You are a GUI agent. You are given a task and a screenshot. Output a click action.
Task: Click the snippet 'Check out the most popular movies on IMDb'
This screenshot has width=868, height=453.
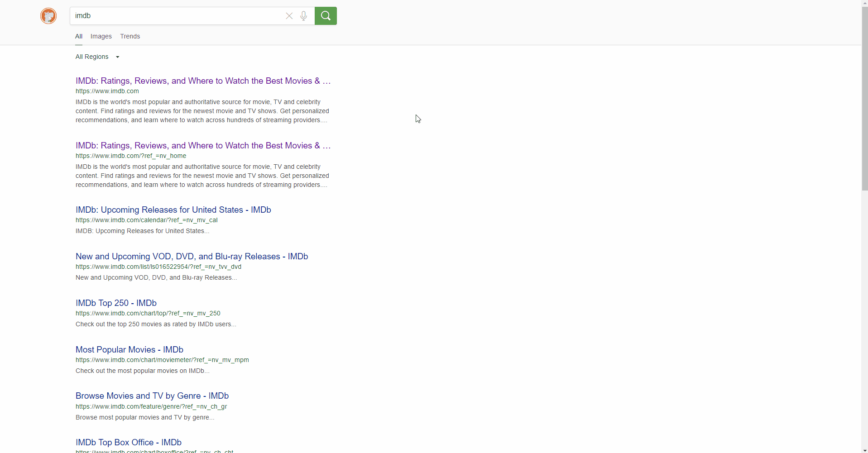pos(143,371)
